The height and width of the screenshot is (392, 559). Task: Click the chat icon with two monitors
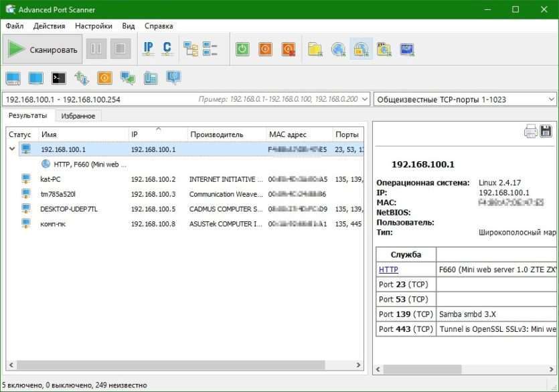(x=128, y=78)
